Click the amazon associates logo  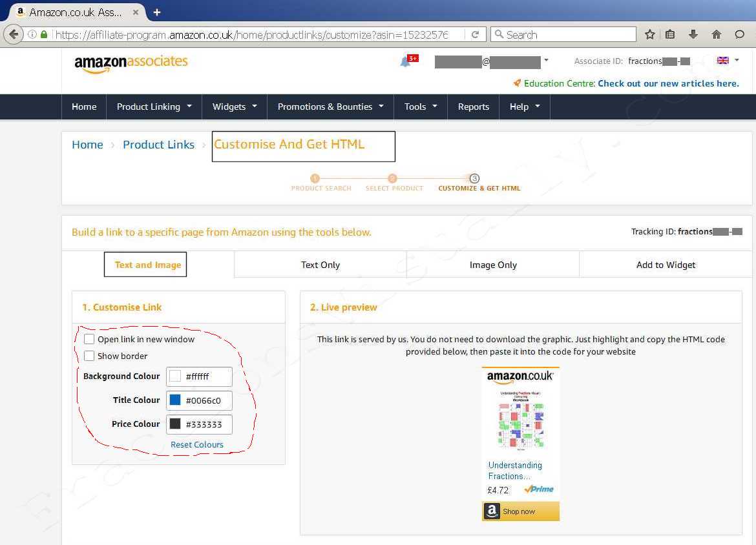(131, 63)
